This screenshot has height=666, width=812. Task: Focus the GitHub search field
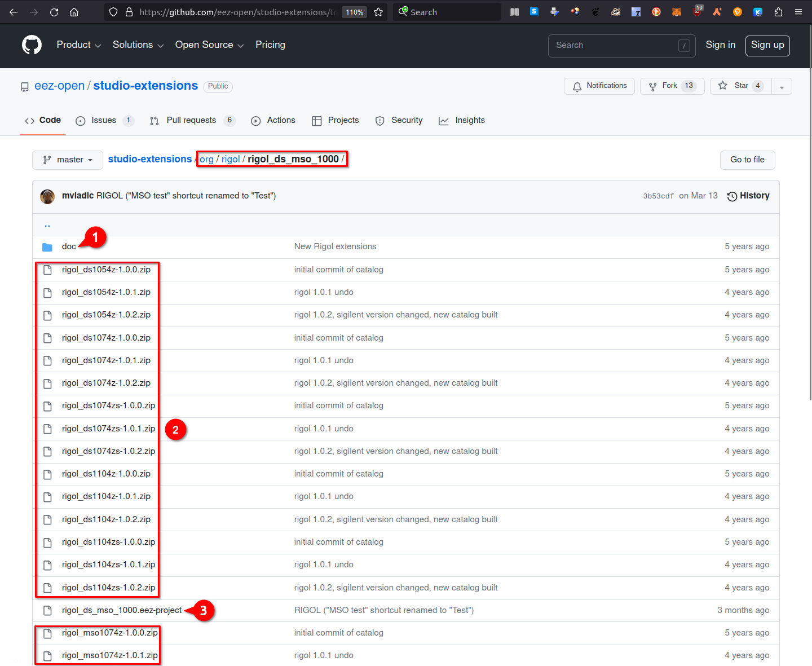[623, 46]
